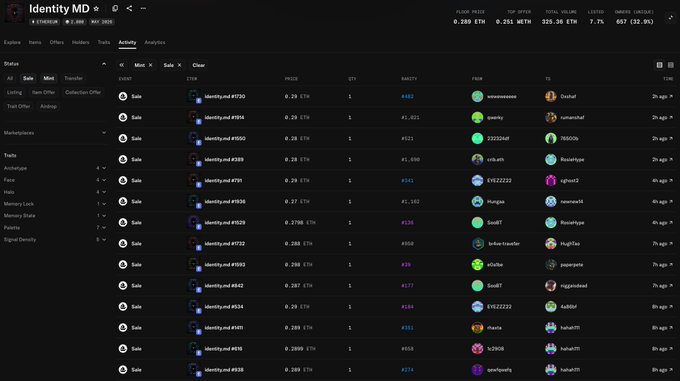Toggle the Sale status filter off
This screenshot has width=680, height=381.
point(28,78)
